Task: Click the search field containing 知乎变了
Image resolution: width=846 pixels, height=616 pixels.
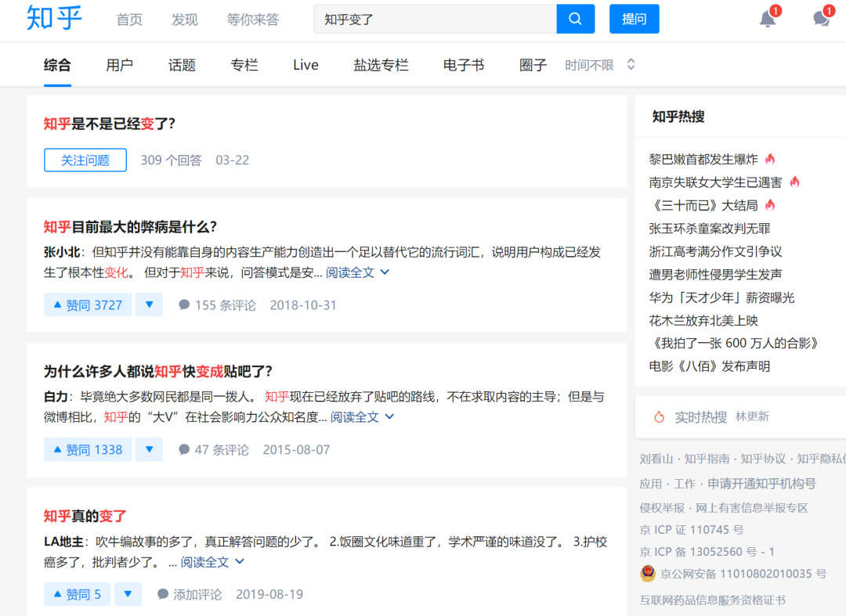Action: coord(435,19)
